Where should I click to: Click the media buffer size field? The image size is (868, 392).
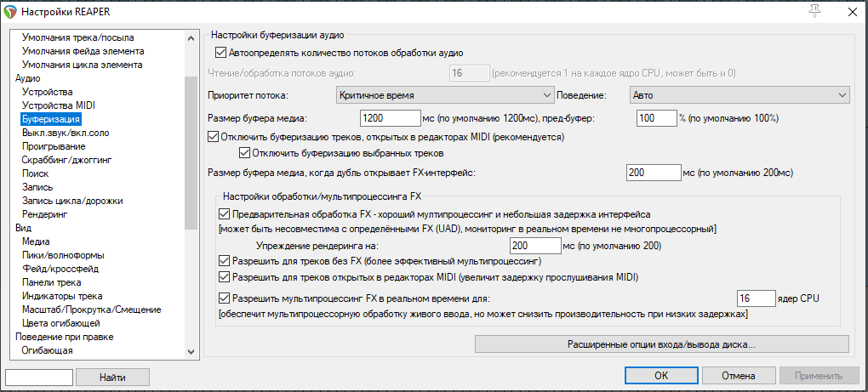click(x=391, y=117)
